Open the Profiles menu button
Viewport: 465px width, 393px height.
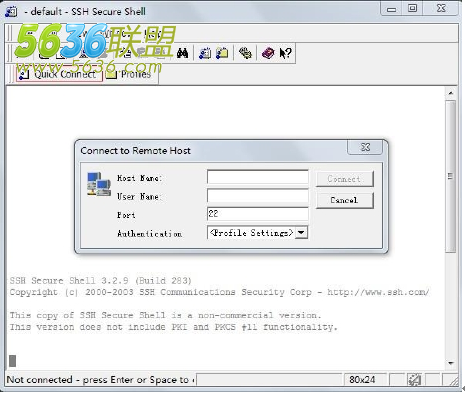(129, 74)
